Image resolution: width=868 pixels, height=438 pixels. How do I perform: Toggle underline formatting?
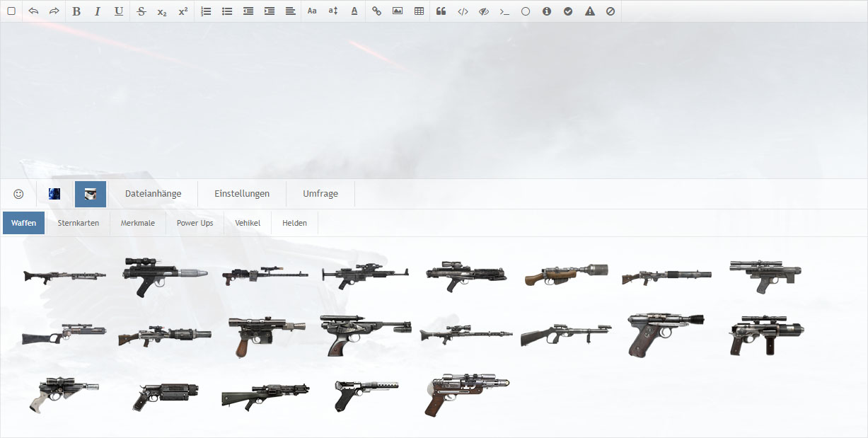pos(118,11)
